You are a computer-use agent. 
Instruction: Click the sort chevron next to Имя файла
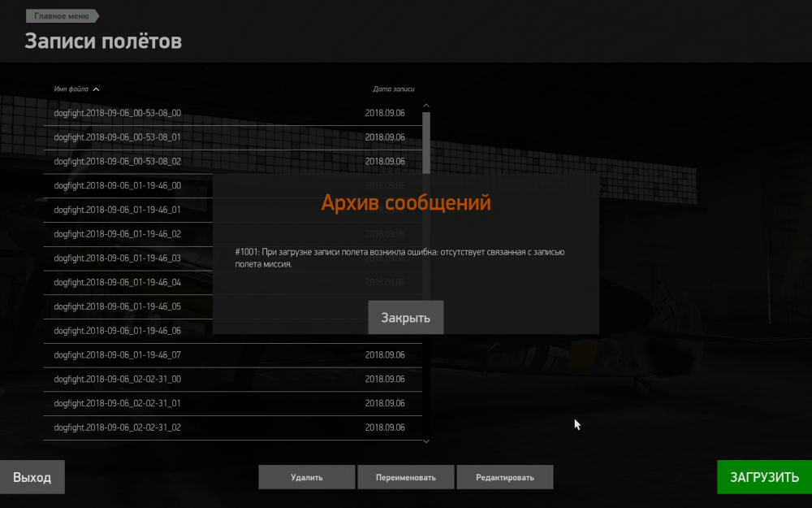click(x=97, y=89)
